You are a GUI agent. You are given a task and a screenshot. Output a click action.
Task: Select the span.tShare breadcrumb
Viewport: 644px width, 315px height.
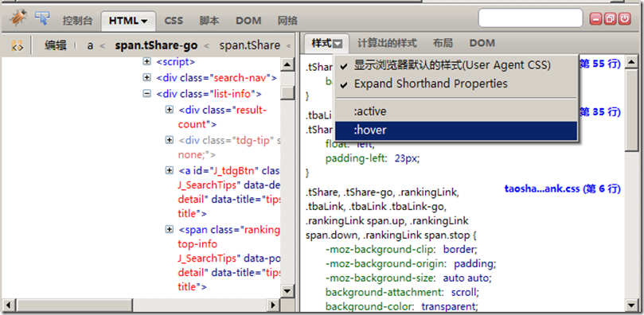[x=250, y=45]
